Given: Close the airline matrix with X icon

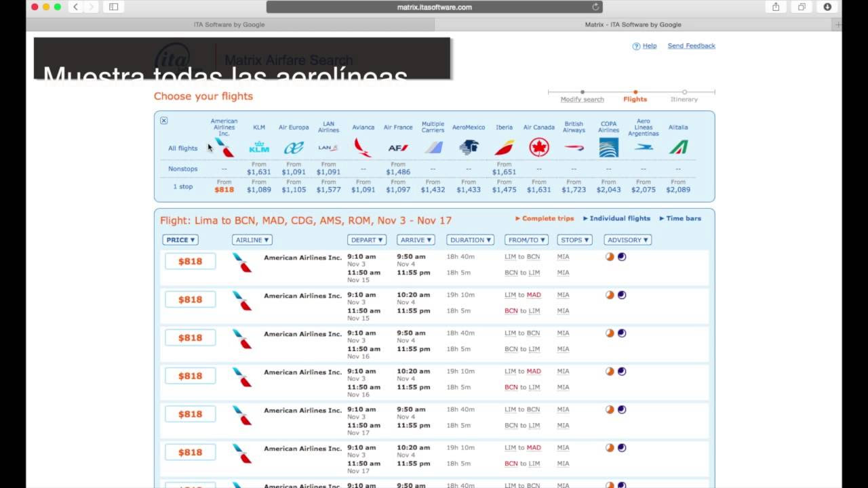Looking at the screenshot, I should (x=163, y=121).
